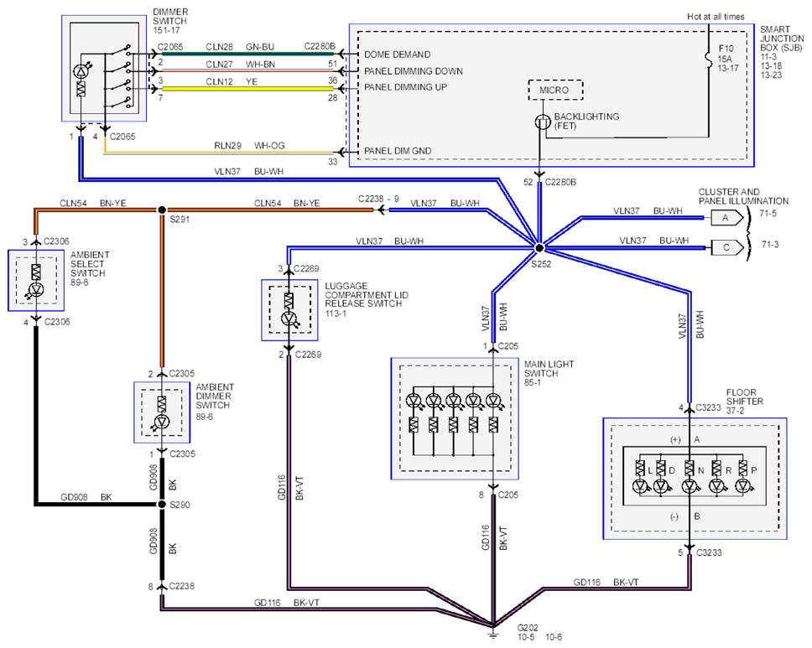Click the C2305 label at pin 2

click(182, 374)
